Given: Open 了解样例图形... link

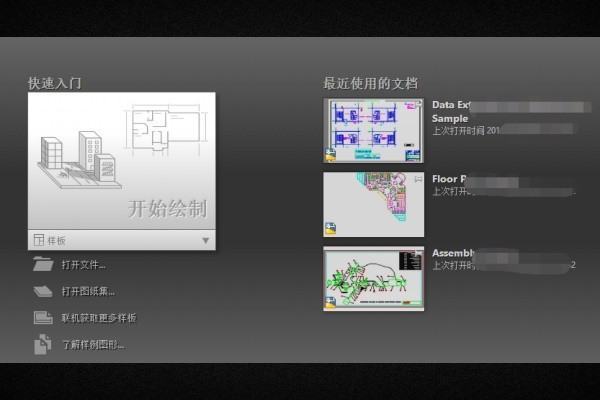Looking at the screenshot, I should [93, 345].
